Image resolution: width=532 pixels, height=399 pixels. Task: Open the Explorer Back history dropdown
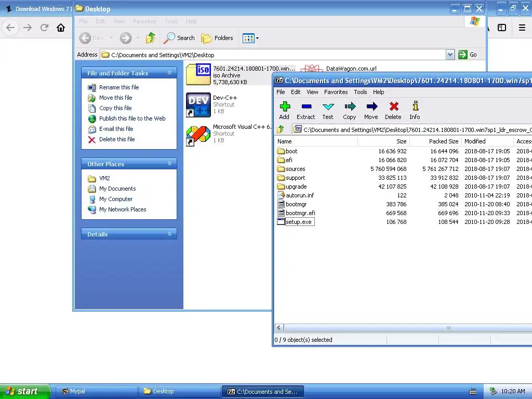click(111, 38)
